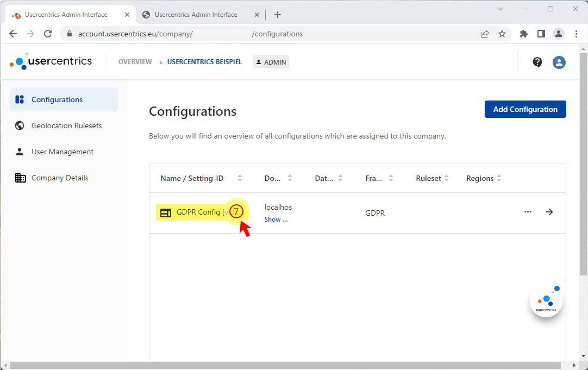Open Geolocation Rulesets in sidebar

point(66,126)
